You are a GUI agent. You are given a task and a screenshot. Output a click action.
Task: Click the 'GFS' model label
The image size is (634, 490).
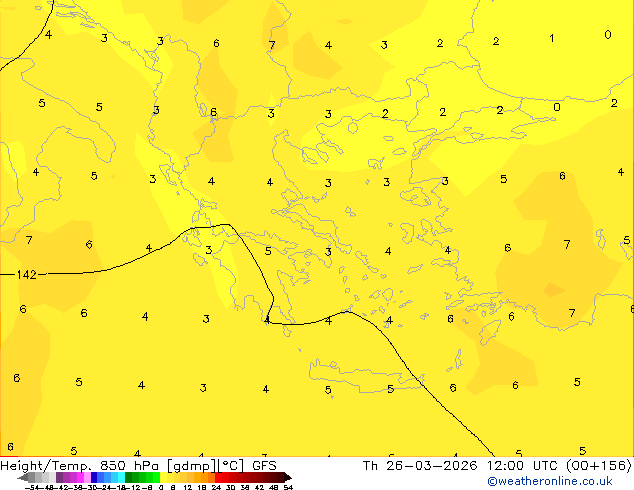click(264, 465)
